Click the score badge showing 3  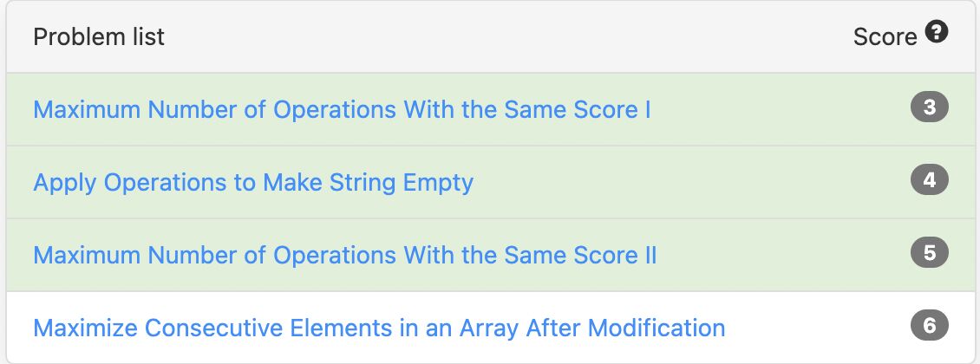pos(930,107)
